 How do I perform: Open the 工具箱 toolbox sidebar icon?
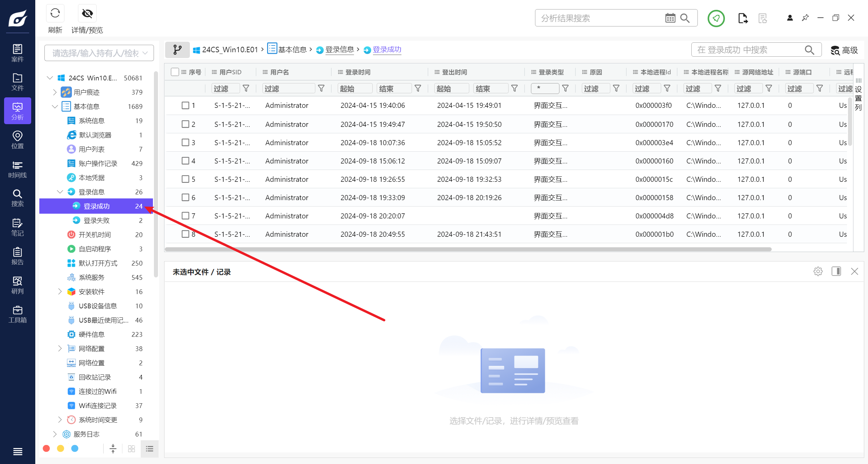[17, 314]
